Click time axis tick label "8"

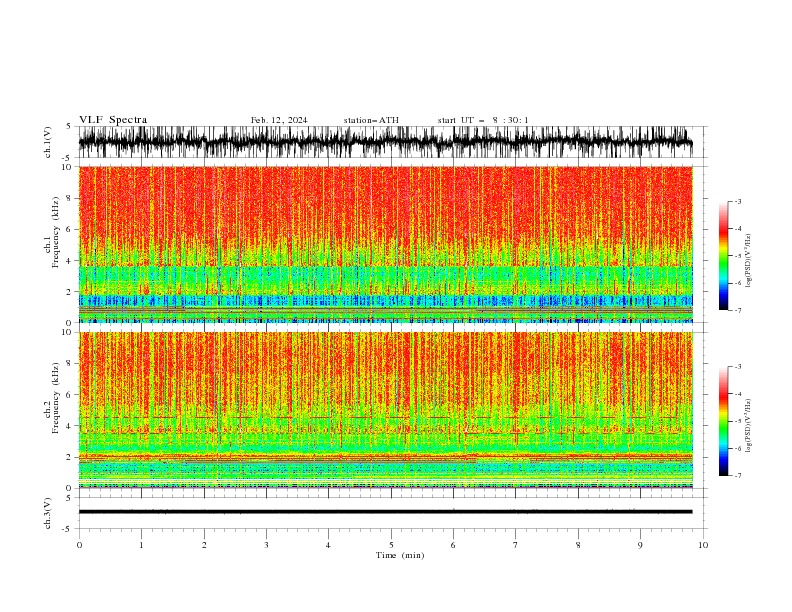tap(578, 545)
